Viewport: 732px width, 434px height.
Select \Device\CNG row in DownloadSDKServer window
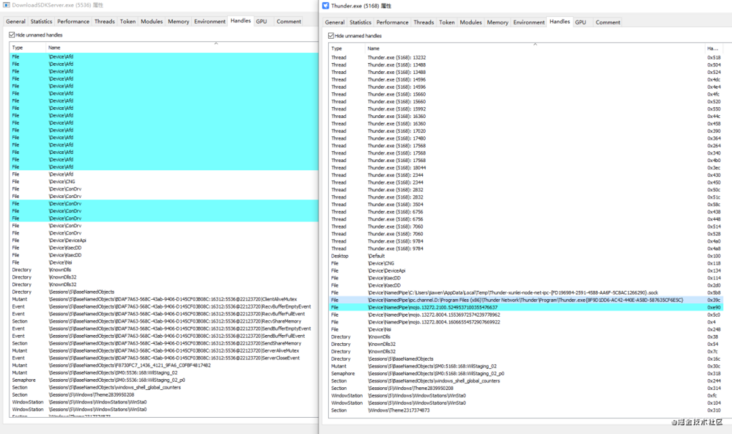(164, 182)
